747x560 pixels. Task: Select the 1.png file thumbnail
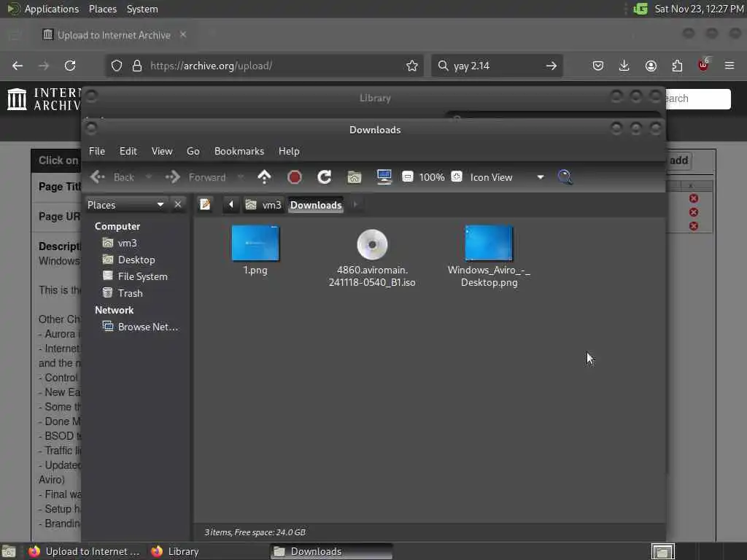[255, 244]
